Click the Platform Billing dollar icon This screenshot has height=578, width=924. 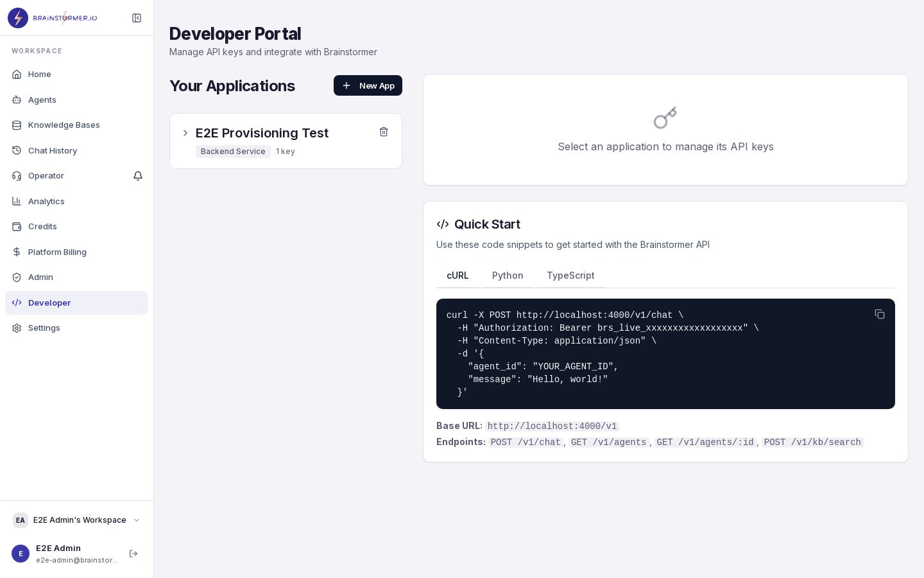point(17,252)
